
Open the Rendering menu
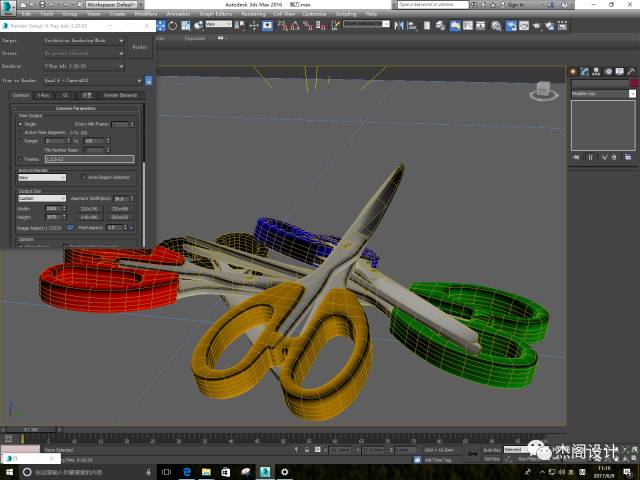point(253,13)
